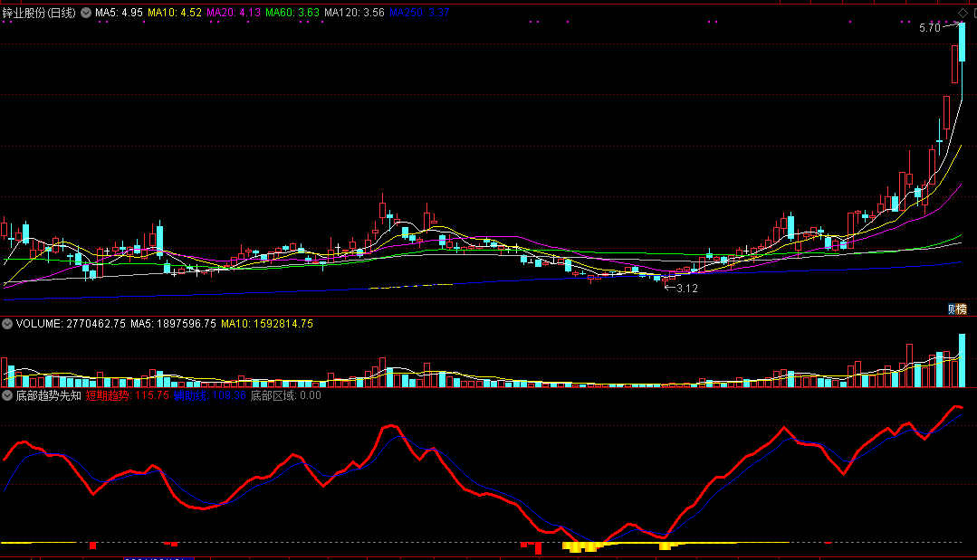The width and height of the screenshot is (977, 560).
Task: Expand the VOLUME indicator dropdown arrow
Action: coord(7,324)
